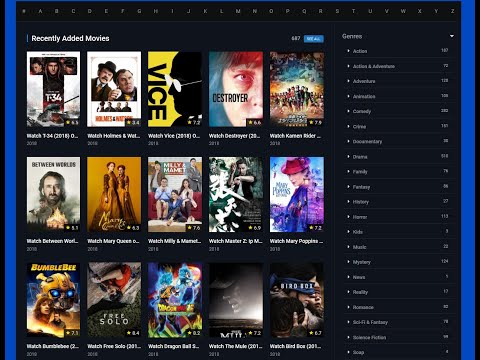Viewport: 480px width, 360px height.
Task: Click the 'Watch Vice (2018)' title
Action: coord(174,136)
